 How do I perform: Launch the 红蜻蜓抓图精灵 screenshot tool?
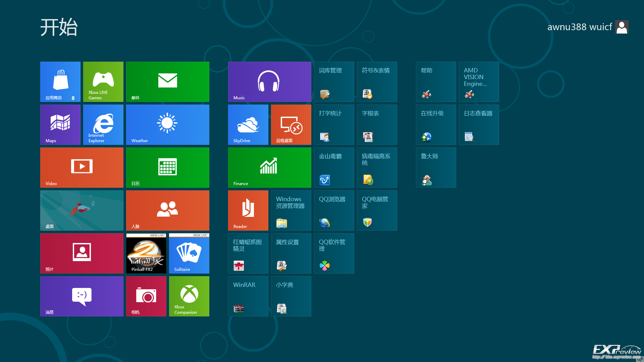pyautogui.click(x=248, y=253)
